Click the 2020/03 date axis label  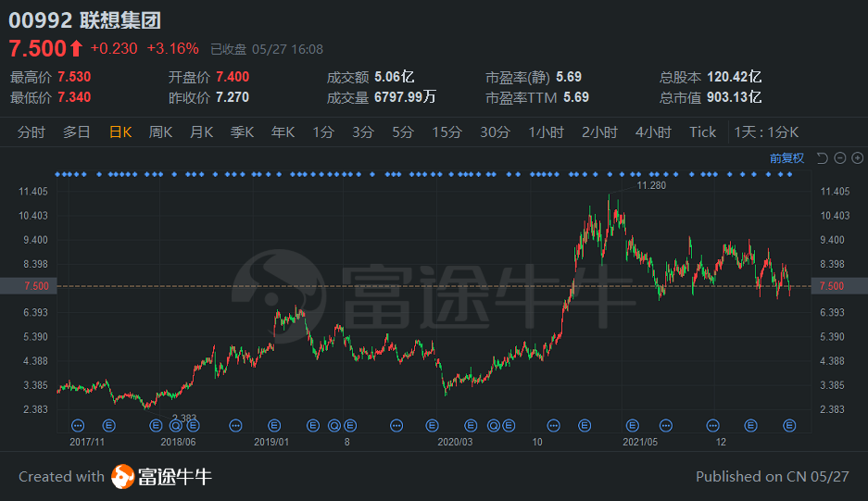[x=455, y=443]
